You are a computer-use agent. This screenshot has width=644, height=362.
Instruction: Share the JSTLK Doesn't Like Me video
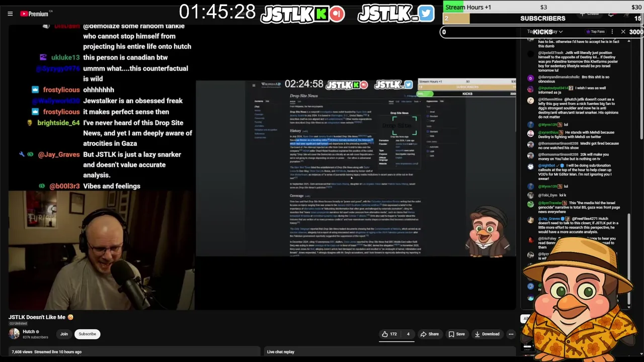click(x=429, y=334)
